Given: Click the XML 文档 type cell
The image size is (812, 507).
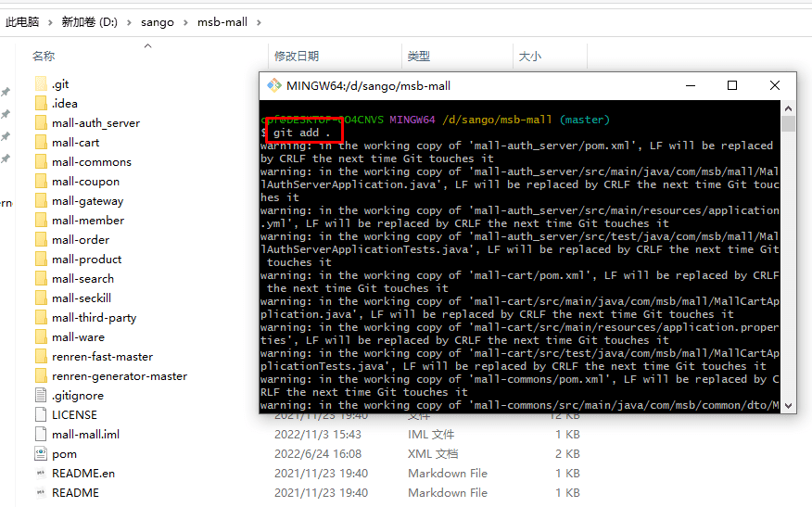Looking at the screenshot, I should click(x=433, y=453).
